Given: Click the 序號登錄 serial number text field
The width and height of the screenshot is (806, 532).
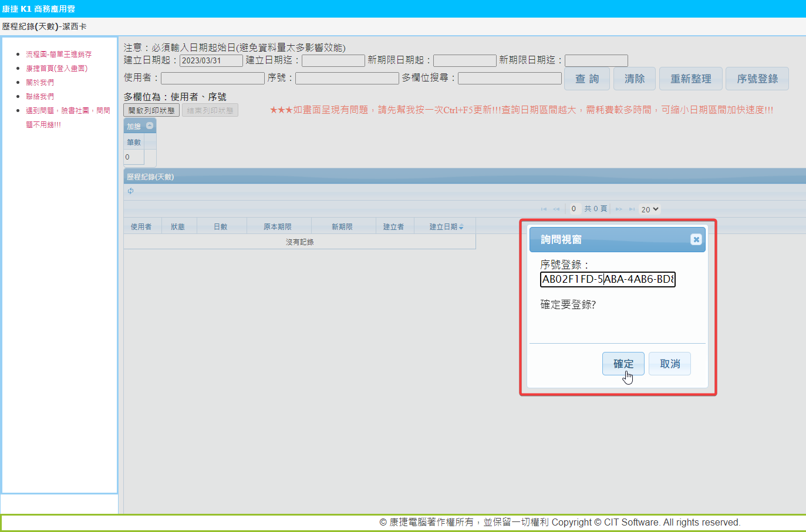Looking at the screenshot, I should tap(607, 279).
